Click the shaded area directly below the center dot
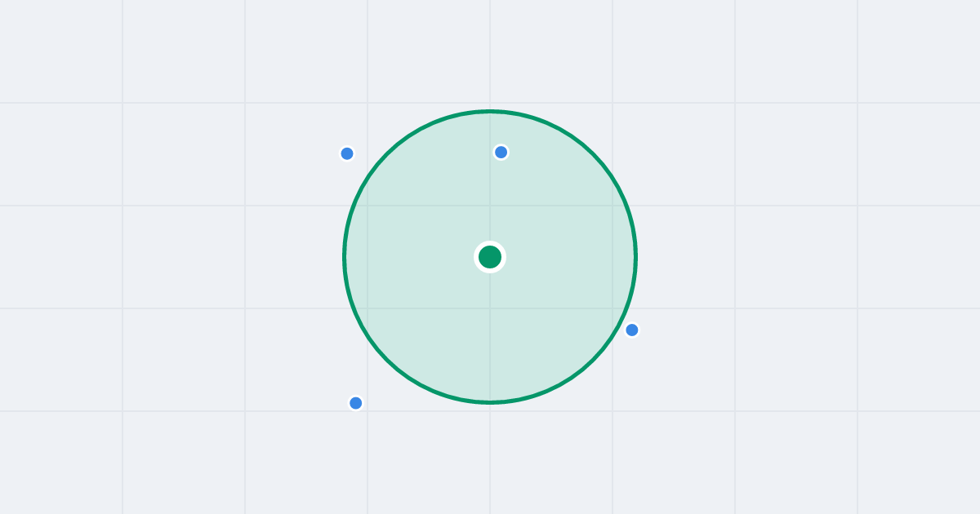Viewport: 980px width, 514px height. pyautogui.click(x=490, y=335)
